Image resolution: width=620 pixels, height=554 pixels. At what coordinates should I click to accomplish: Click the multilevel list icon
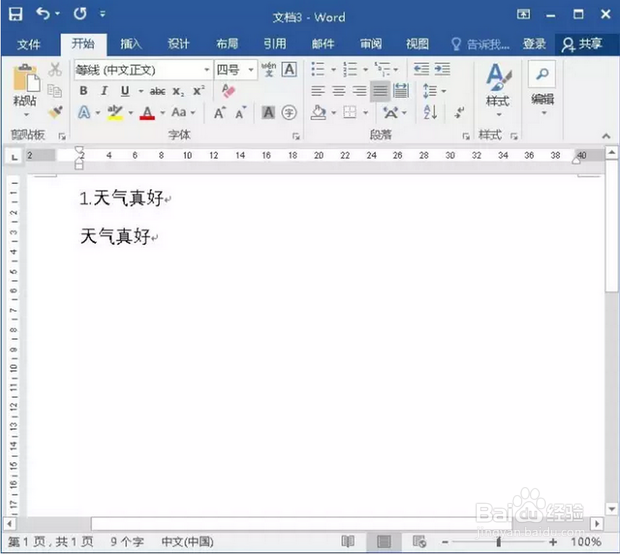click(382, 69)
